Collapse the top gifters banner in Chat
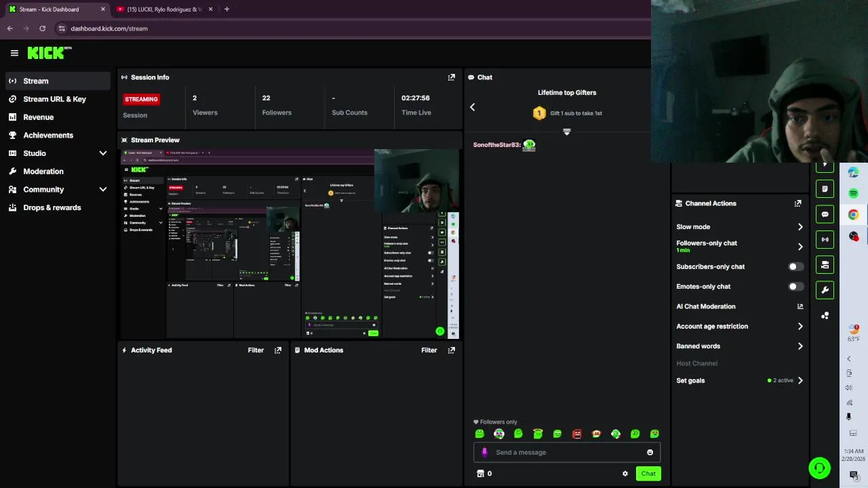Image resolution: width=868 pixels, height=488 pixels. click(x=567, y=131)
